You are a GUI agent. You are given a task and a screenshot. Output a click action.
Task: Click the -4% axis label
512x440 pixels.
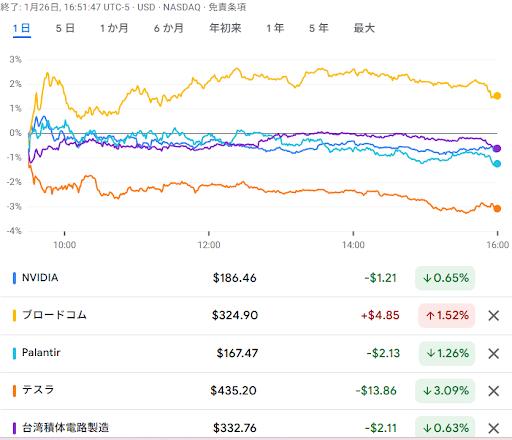tap(14, 231)
